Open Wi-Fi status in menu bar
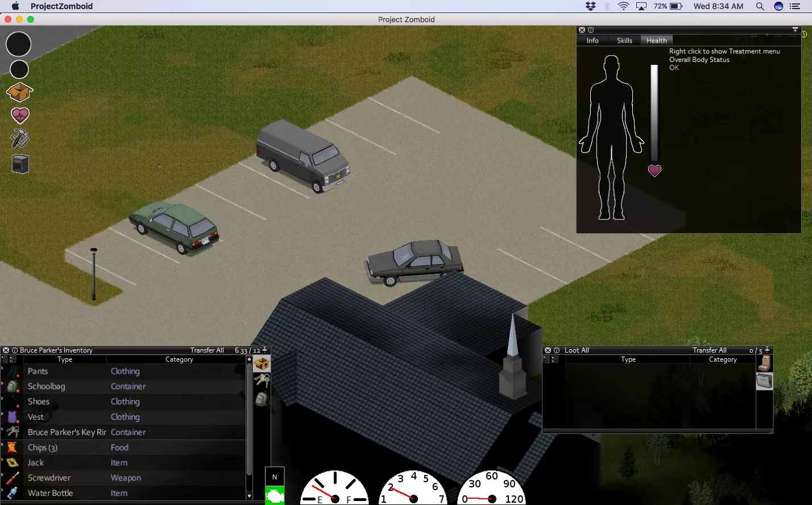 click(624, 6)
